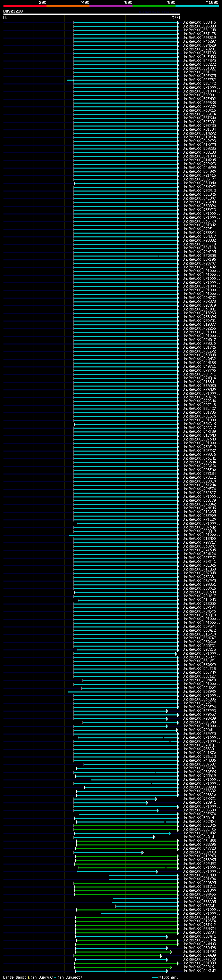222x980 pixels.
Task: Select hit label UniRef100_A2ZZB2
Action: point(199,80)
